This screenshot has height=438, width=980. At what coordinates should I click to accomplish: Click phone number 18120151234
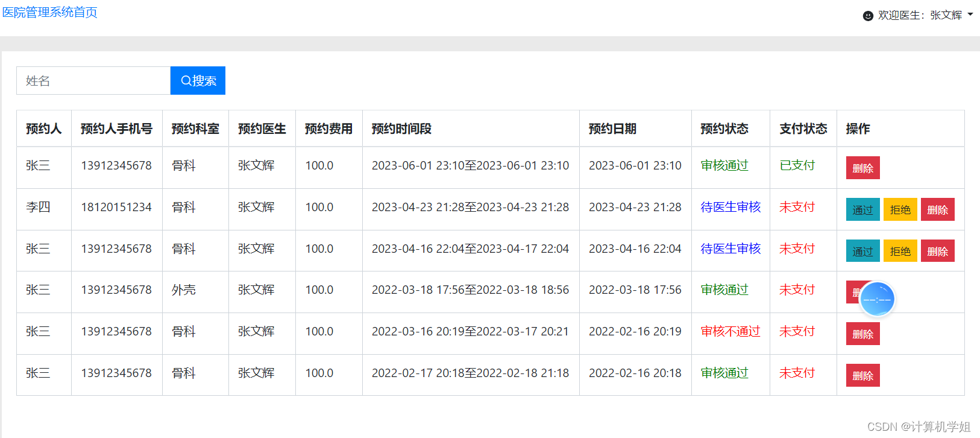(116, 207)
